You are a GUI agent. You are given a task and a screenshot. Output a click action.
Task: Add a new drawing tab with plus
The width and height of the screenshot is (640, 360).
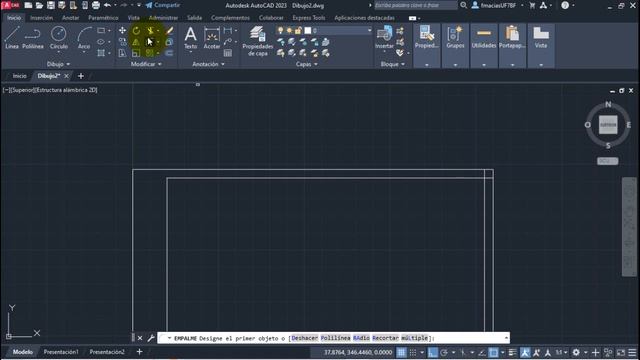[x=80, y=76]
